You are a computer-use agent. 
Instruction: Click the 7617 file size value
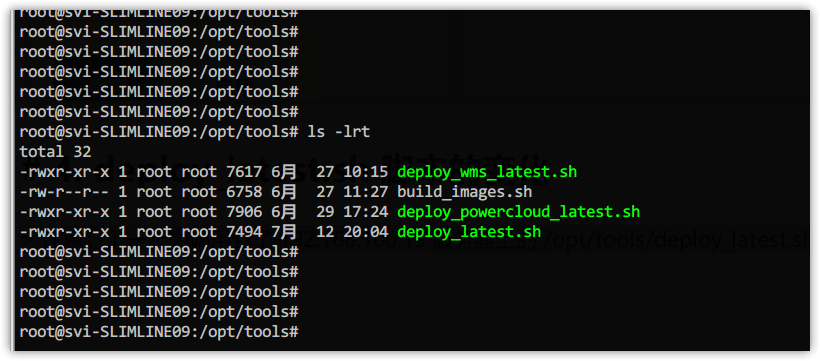tap(244, 172)
